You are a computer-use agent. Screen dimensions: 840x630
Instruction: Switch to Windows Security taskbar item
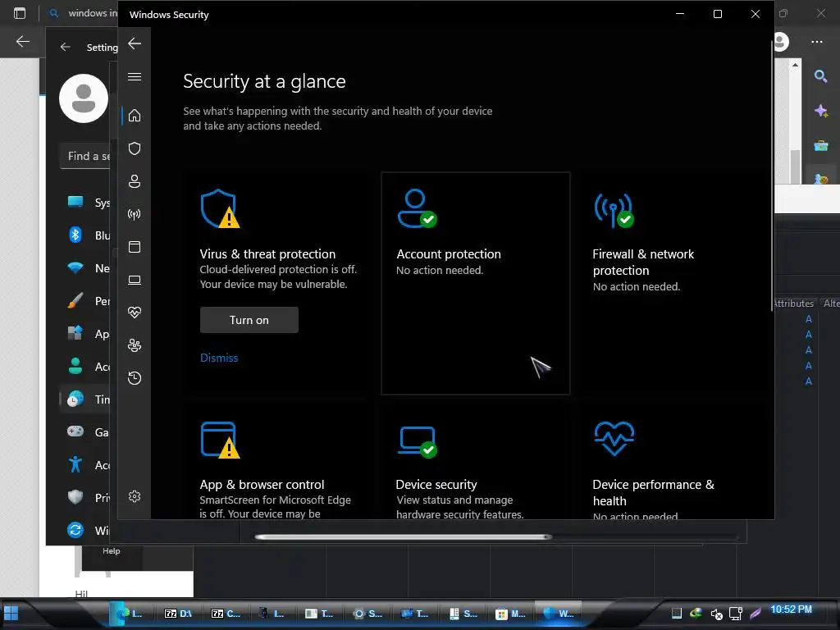click(558, 614)
